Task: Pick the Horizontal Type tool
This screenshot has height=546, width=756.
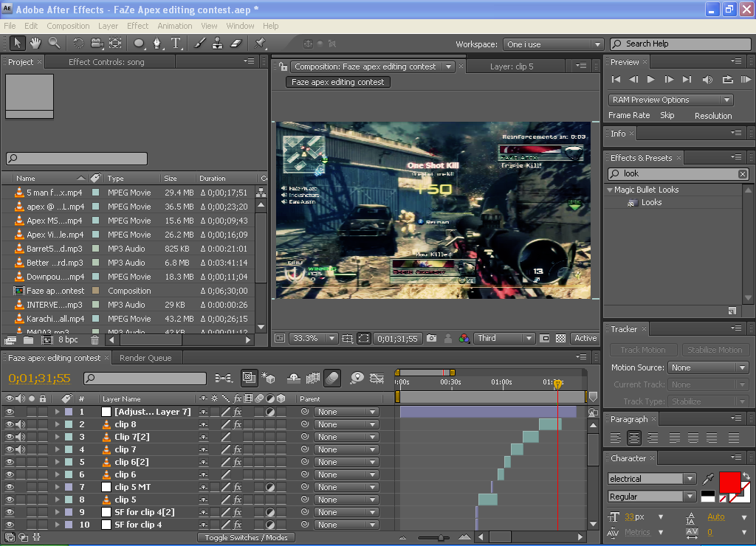Action: pos(176,44)
